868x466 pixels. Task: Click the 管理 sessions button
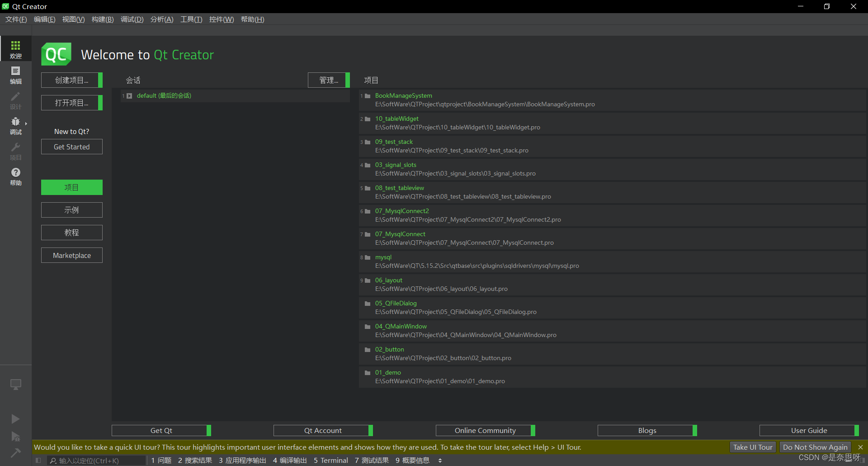(329, 80)
